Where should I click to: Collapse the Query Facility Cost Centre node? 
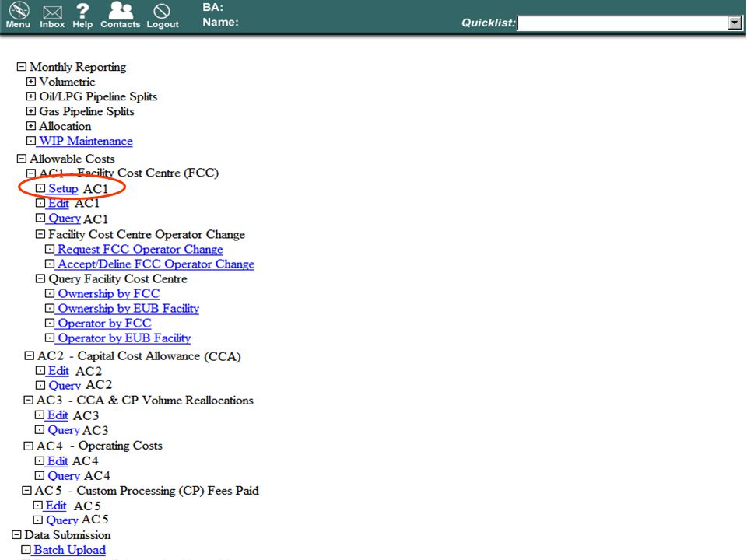coord(40,278)
